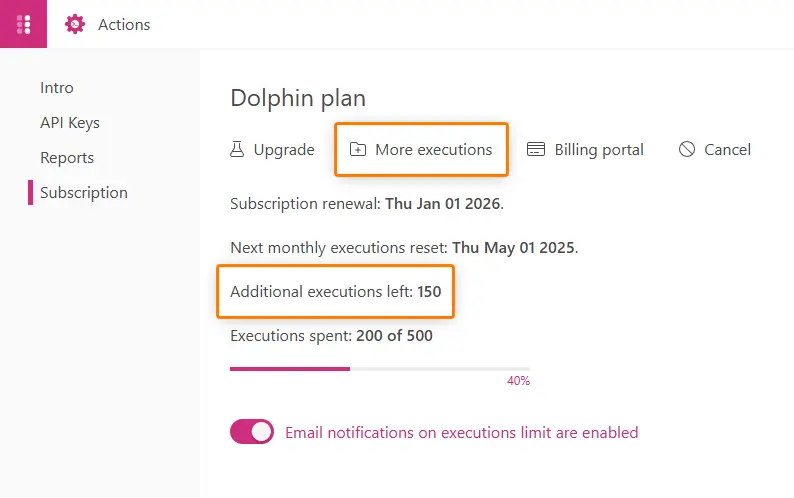Click the Upgrade flask icon

tap(237, 149)
